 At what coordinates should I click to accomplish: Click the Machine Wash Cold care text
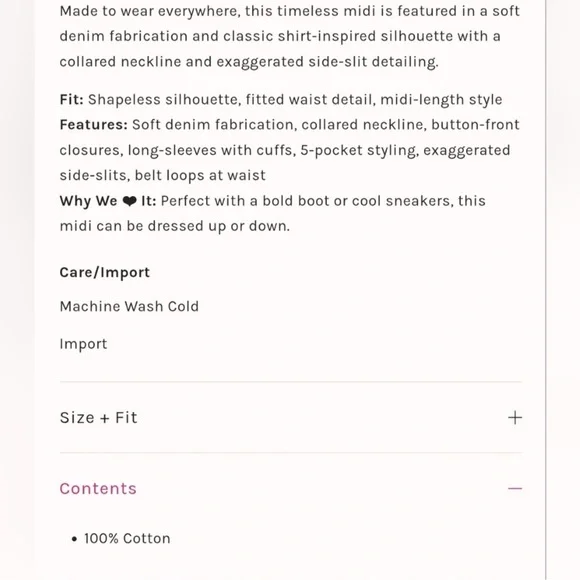click(129, 306)
